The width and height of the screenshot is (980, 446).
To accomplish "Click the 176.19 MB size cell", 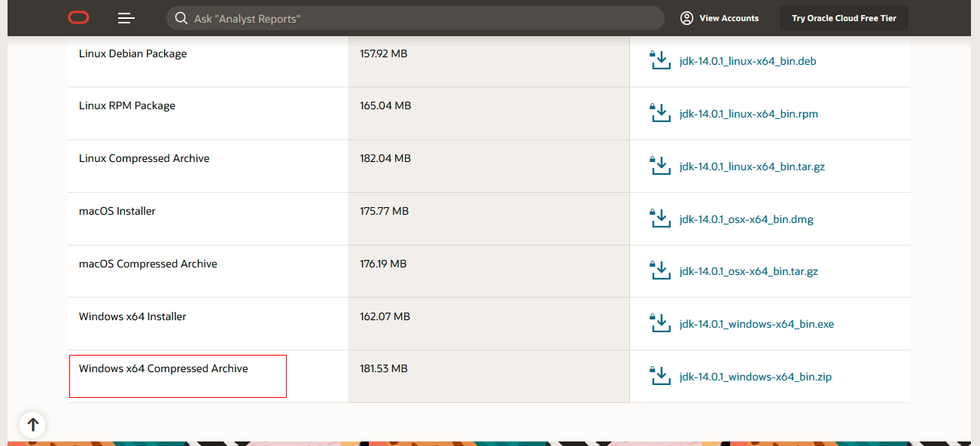I will 489,271.
